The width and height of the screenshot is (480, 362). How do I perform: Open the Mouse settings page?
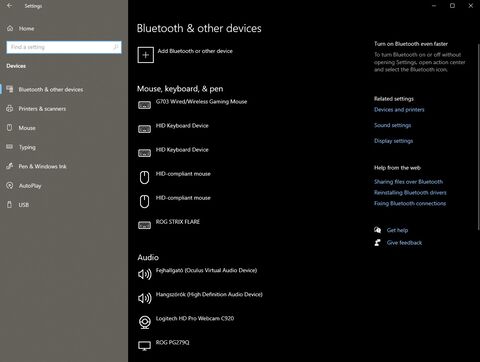pyautogui.click(x=27, y=128)
